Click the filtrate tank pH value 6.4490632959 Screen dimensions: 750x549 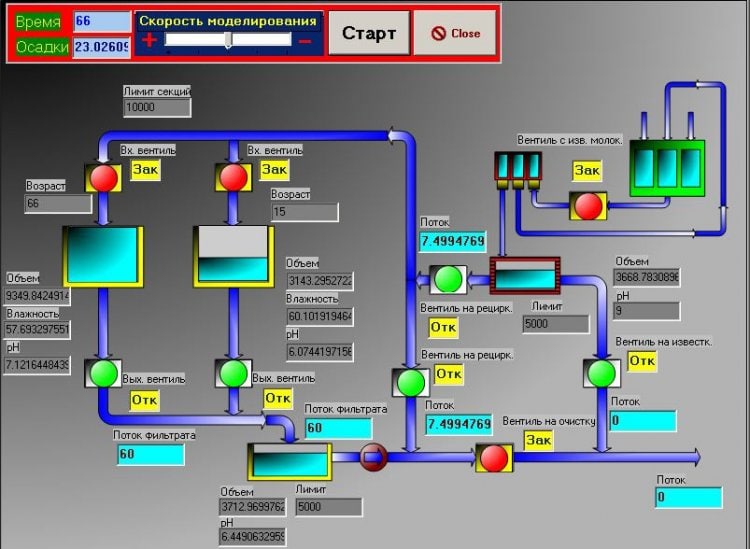coord(253,537)
